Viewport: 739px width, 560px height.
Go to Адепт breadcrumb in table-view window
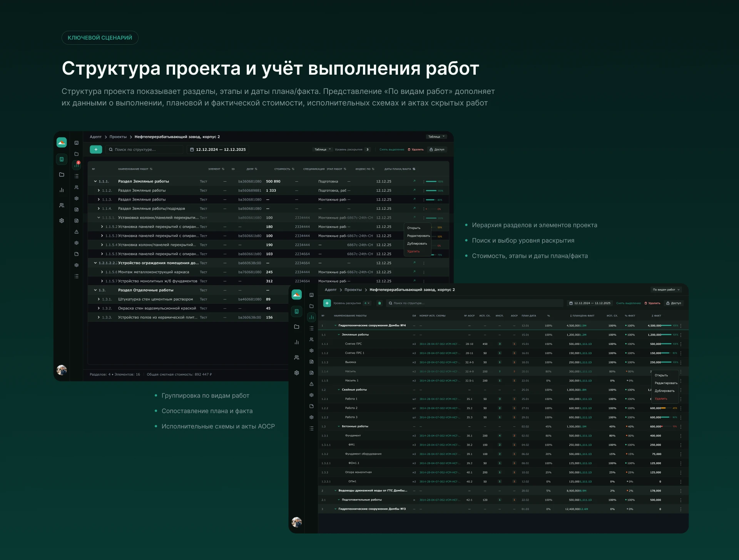[x=95, y=137]
